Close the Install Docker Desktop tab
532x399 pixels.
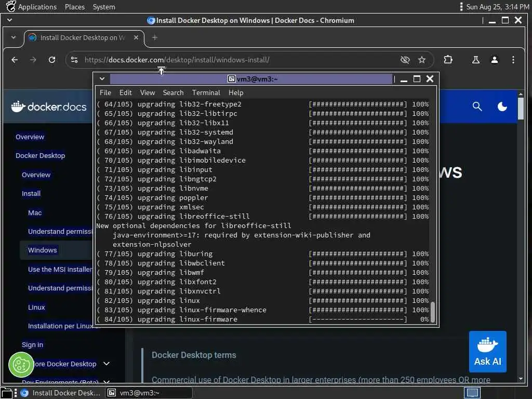[136, 37]
